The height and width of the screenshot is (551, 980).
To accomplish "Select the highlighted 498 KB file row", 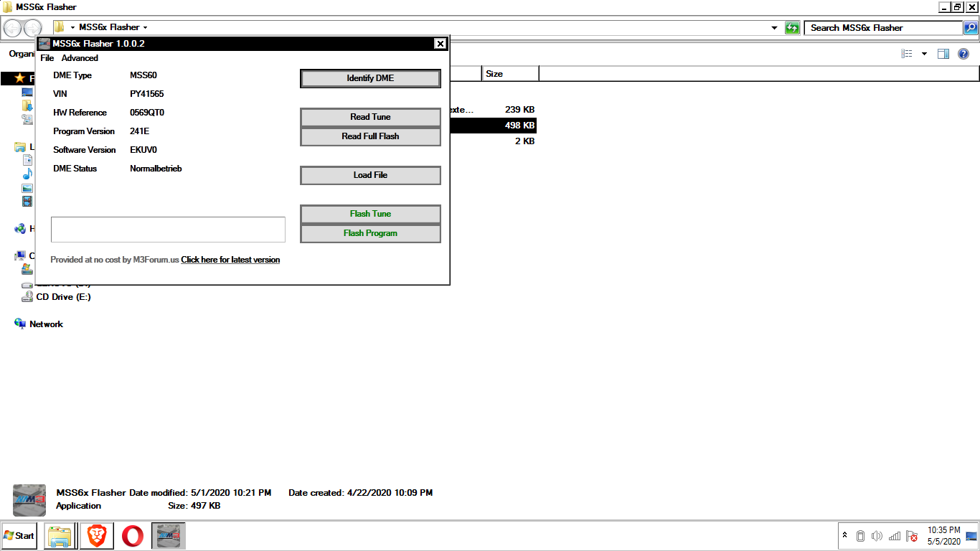I will tap(492, 126).
